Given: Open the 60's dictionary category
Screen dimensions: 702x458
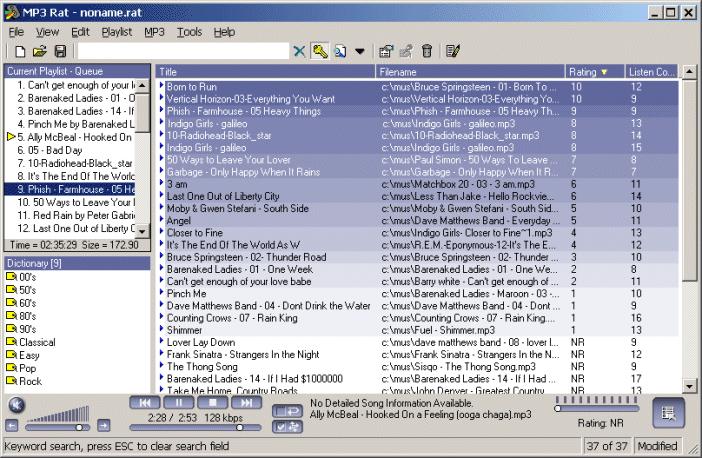Looking at the screenshot, I should pyautogui.click(x=21, y=303).
